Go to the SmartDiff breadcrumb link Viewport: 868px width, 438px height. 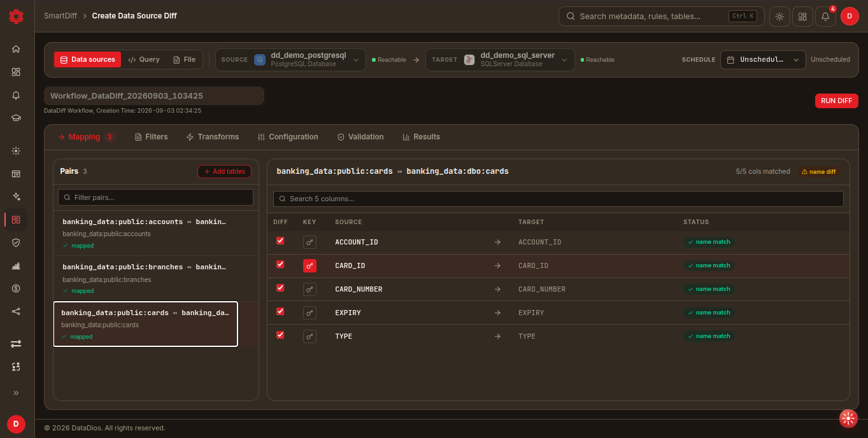pyautogui.click(x=60, y=16)
